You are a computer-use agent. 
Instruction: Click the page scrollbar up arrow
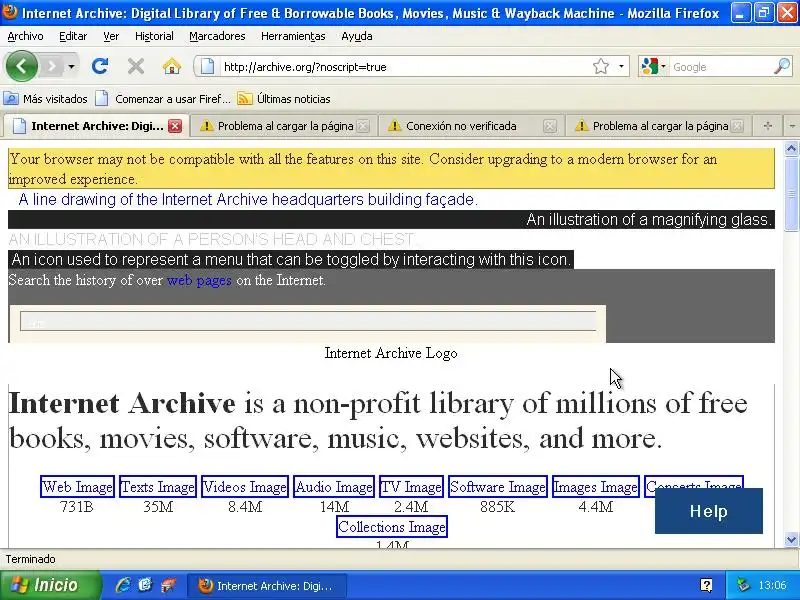(x=791, y=149)
